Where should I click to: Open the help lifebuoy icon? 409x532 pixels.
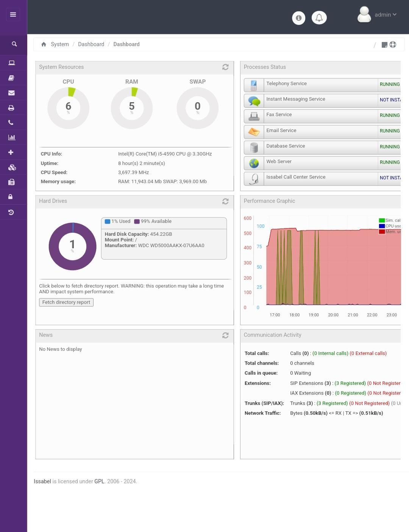point(393,45)
